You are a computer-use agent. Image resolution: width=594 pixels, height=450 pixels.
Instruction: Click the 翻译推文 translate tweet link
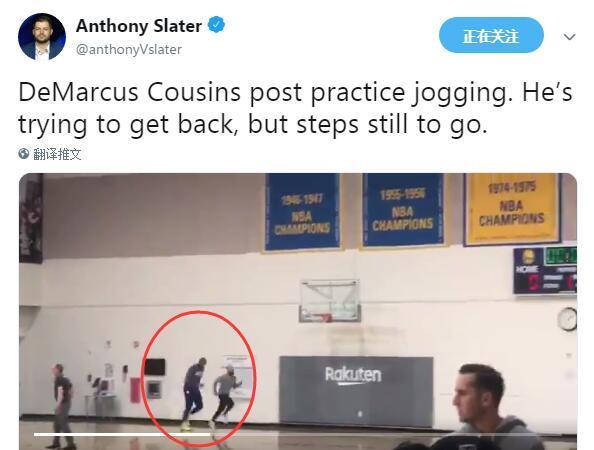(x=57, y=154)
